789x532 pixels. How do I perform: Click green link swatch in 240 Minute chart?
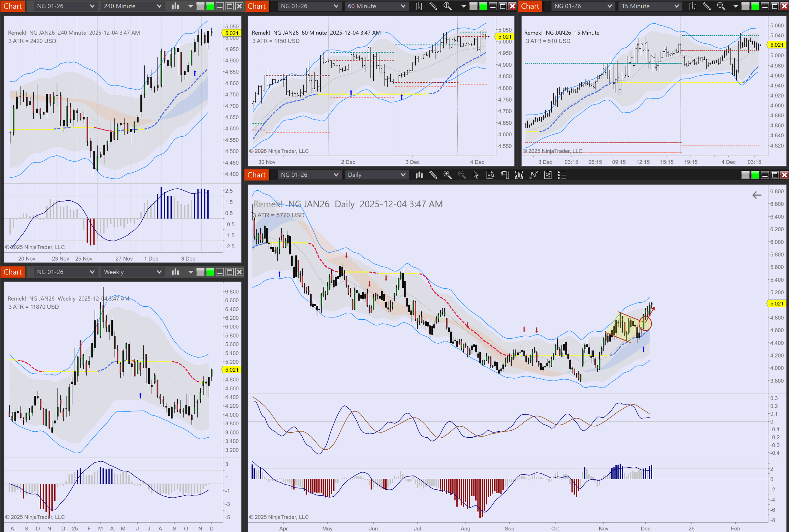(x=210, y=6)
